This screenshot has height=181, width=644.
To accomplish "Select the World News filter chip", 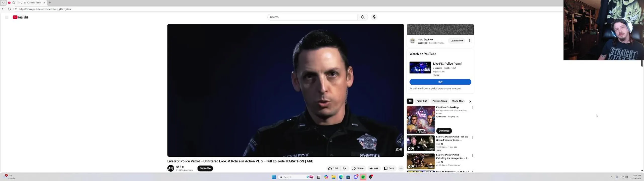I will click(x=458, y=101).
